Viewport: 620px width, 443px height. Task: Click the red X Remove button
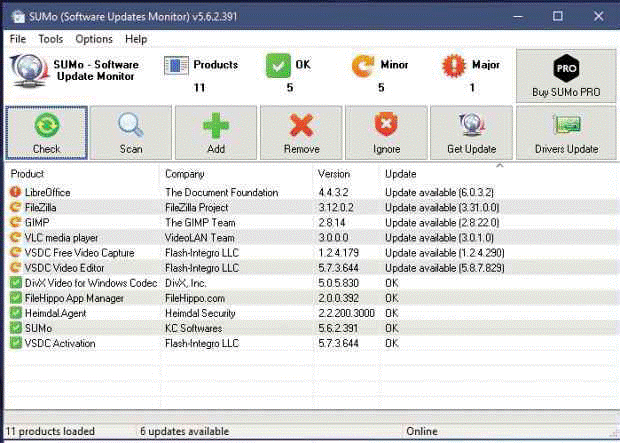coord(301,133)
